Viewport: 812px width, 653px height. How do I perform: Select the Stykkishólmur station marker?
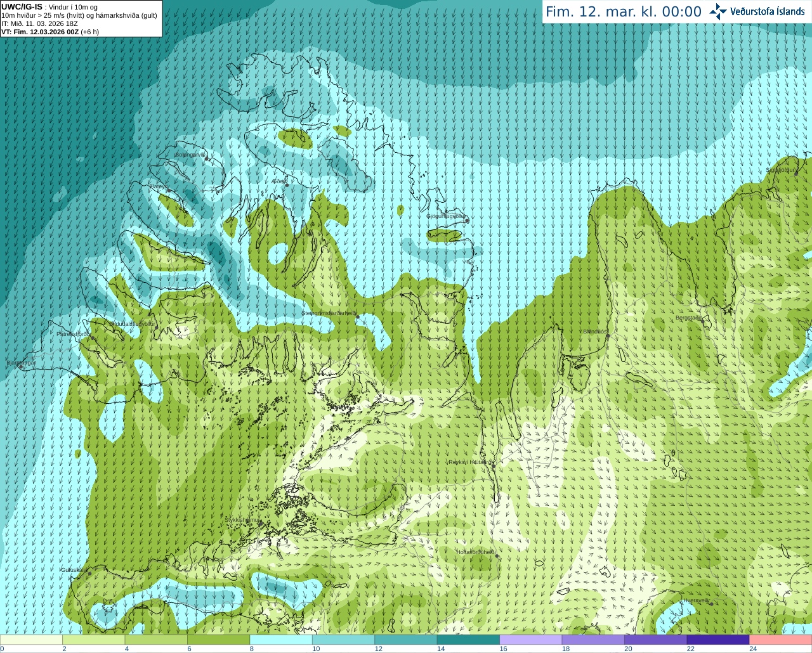259,524
